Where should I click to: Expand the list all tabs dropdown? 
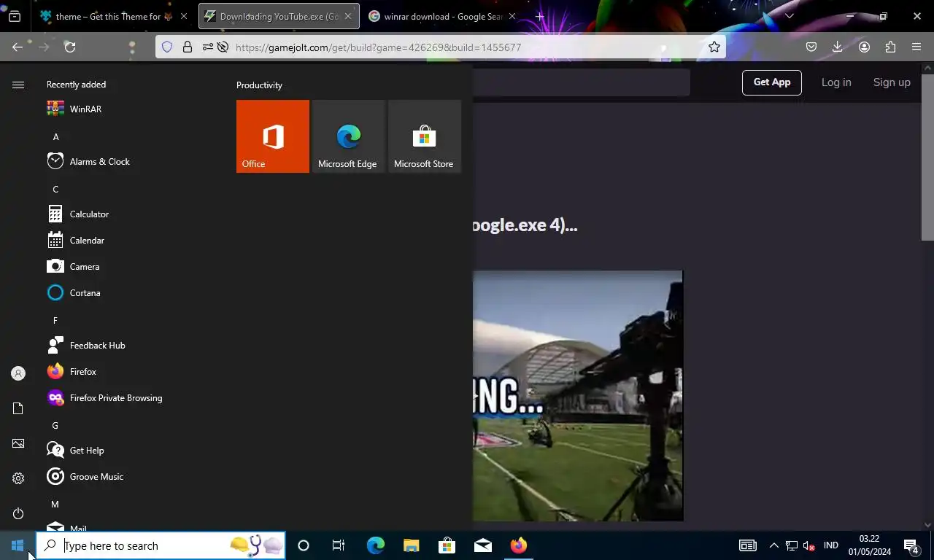pos(789,16)
